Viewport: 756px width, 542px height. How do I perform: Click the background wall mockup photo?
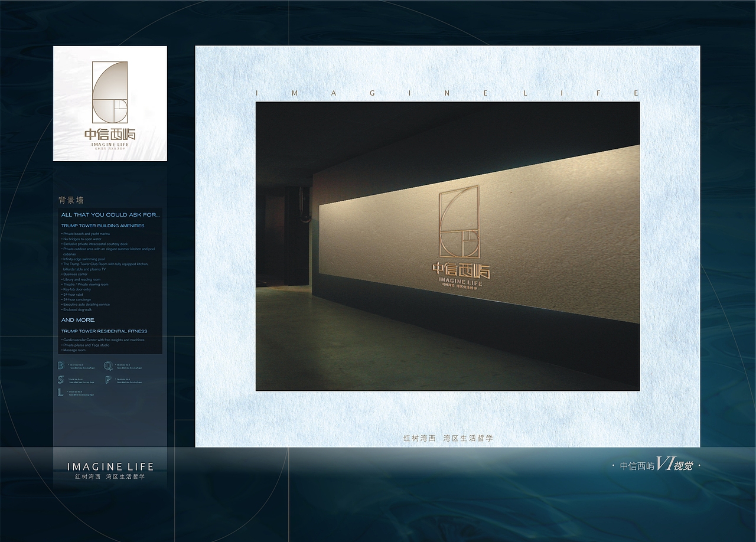point(448,246)
